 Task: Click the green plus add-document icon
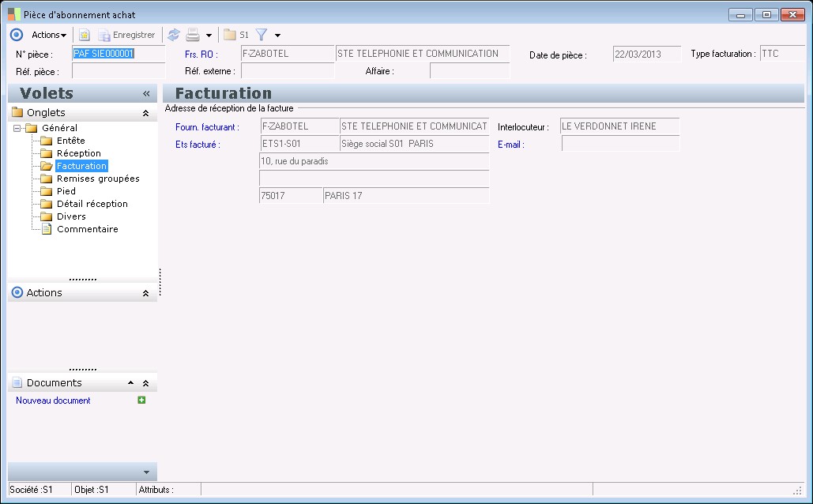coord(141,400)
